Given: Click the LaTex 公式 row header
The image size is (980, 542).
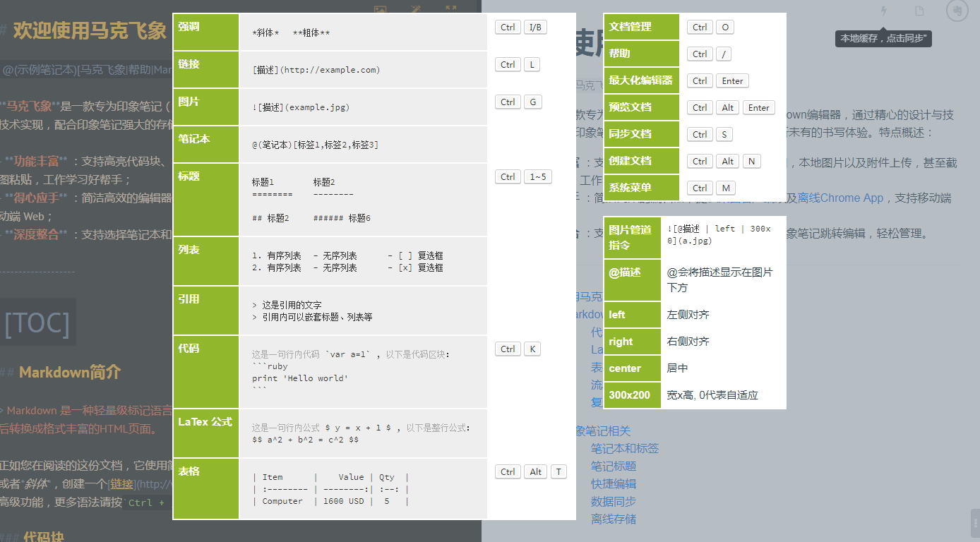Looking at the screenshot, I should click(x=206, y=433).
